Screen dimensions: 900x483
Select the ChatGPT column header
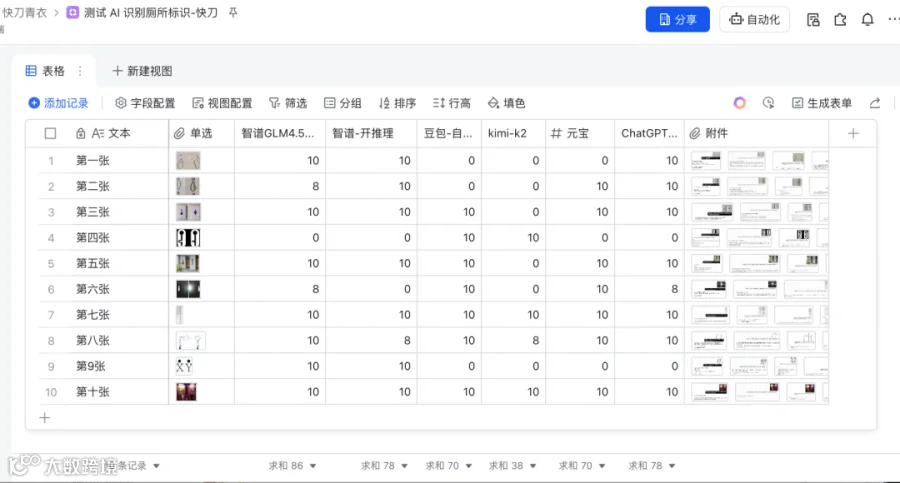(x=649, y=133)
